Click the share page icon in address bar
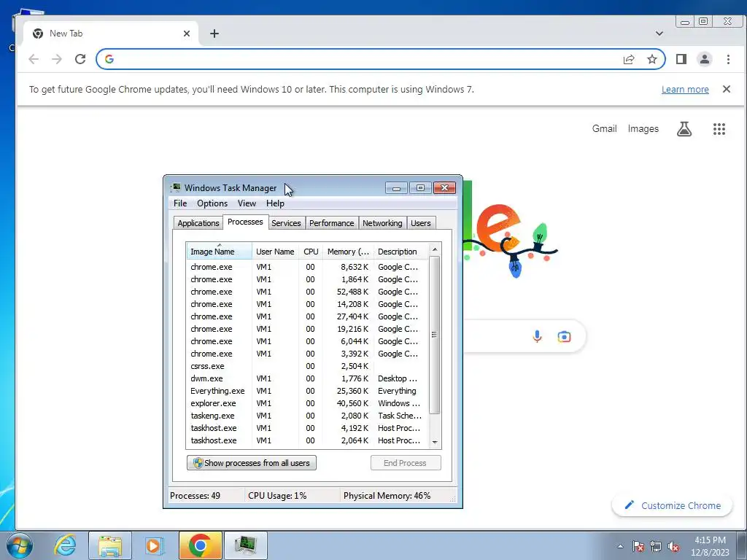The height and width of the screenshot is (560, 747). (x=629, y=59)
